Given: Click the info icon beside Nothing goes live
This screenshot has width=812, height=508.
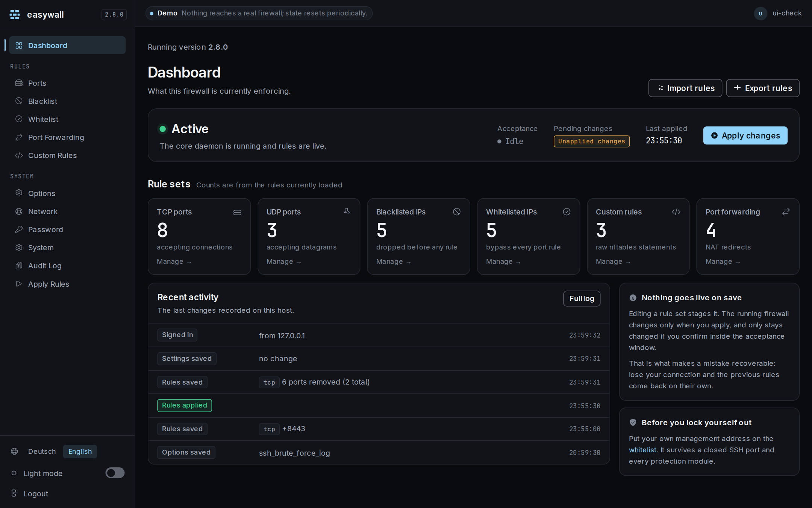Looking at the screenshot, I should click(x=633, y=298).
